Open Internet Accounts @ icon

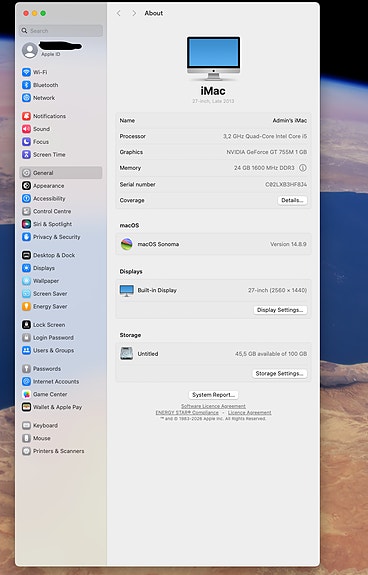tap(26, 382)
